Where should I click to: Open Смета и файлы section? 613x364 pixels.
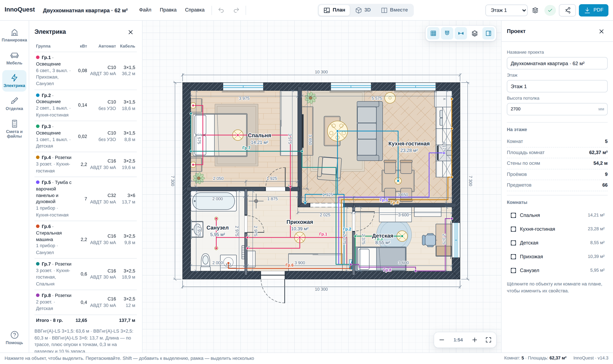click(14, 129)
